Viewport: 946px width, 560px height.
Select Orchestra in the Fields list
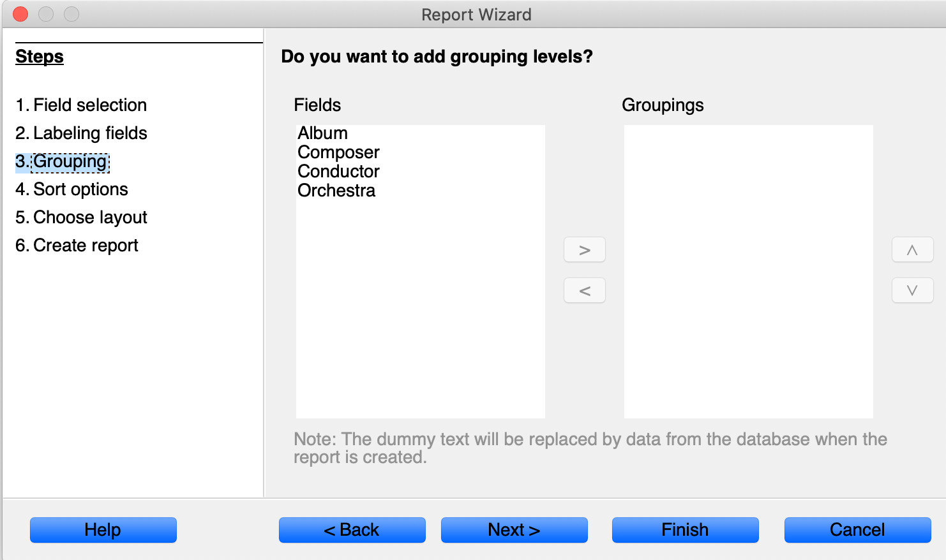(x=336, y=191)
